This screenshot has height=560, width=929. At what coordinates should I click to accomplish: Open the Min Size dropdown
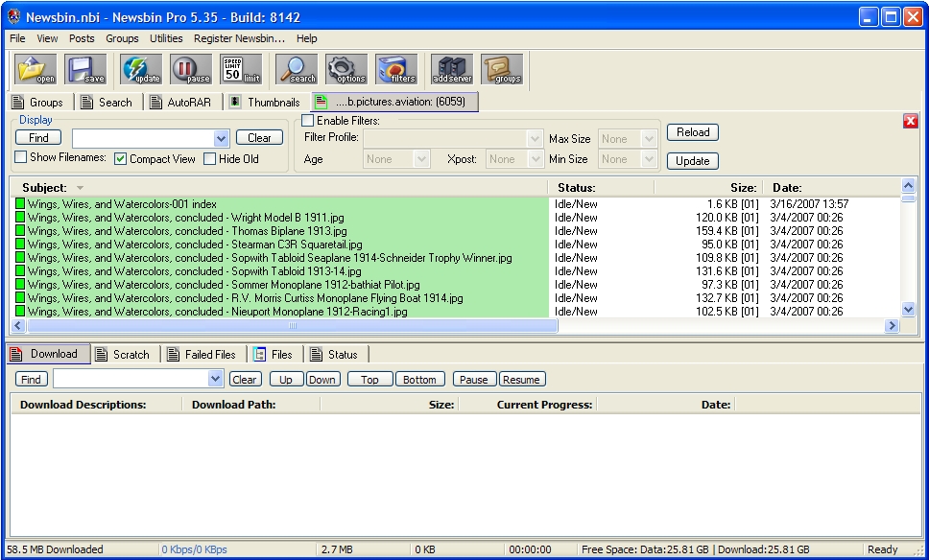pyautogui.click(x=650, y=159)
